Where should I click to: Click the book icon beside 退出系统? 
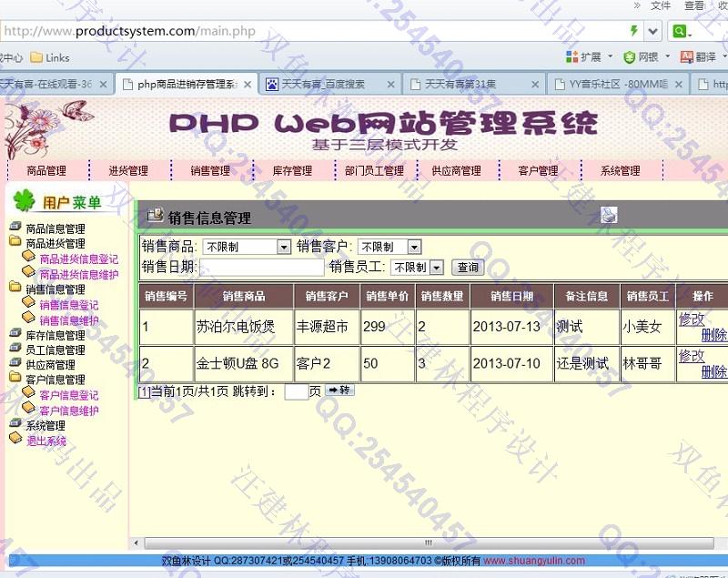click(x=15, y=438)
